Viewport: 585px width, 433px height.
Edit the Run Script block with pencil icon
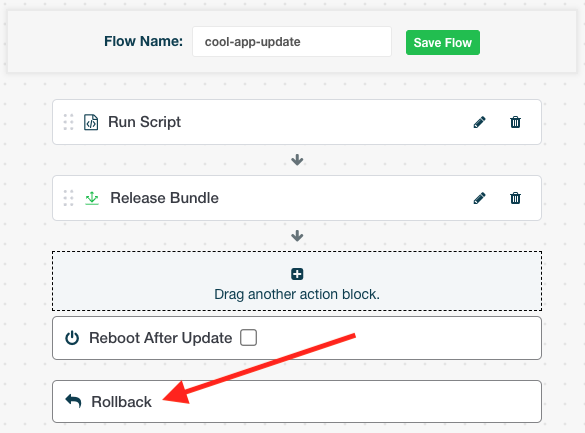(x=479, y=122)
